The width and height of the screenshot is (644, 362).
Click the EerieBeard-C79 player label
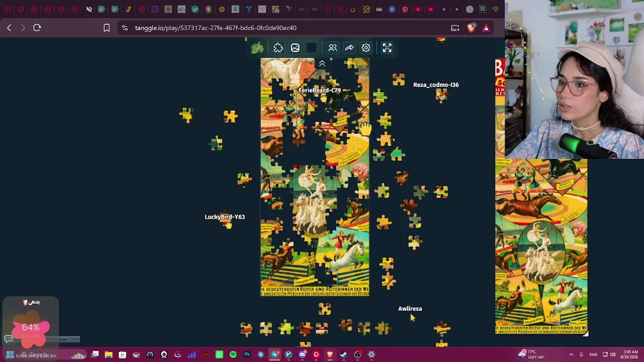click(319, 90)
